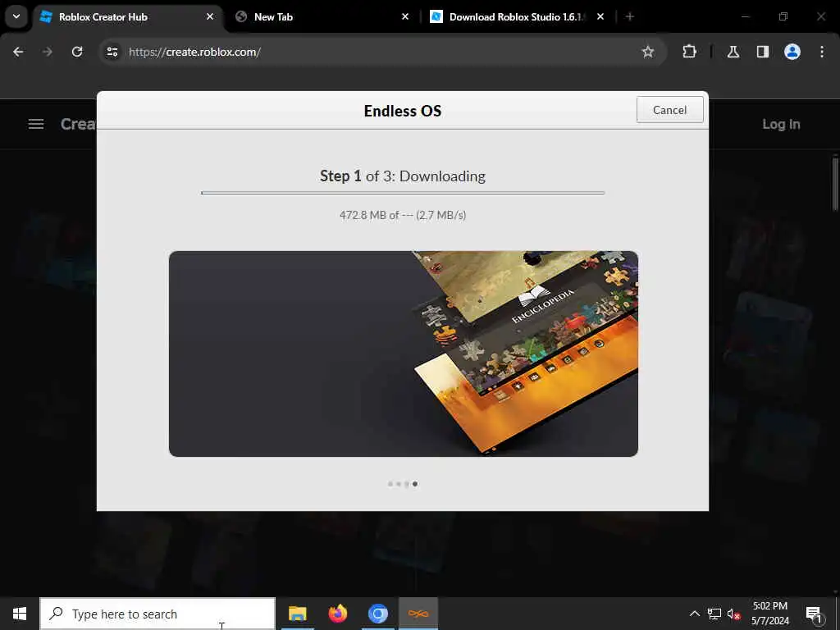Click the '472.8 MB of ---' download status text

[403, 215]
